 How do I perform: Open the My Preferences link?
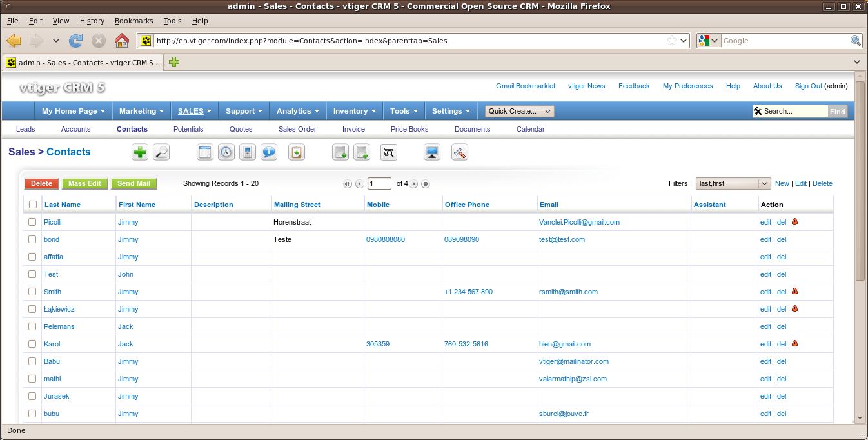[687, 86]
